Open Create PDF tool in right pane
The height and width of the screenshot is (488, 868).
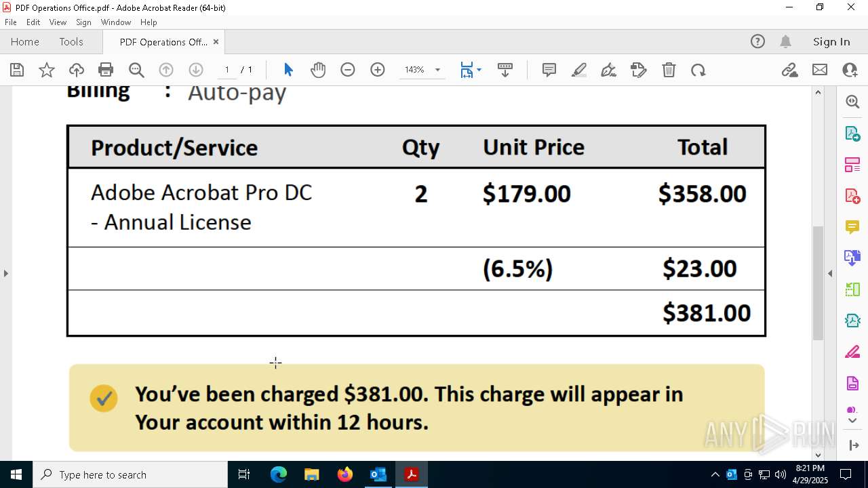(852, 196)
